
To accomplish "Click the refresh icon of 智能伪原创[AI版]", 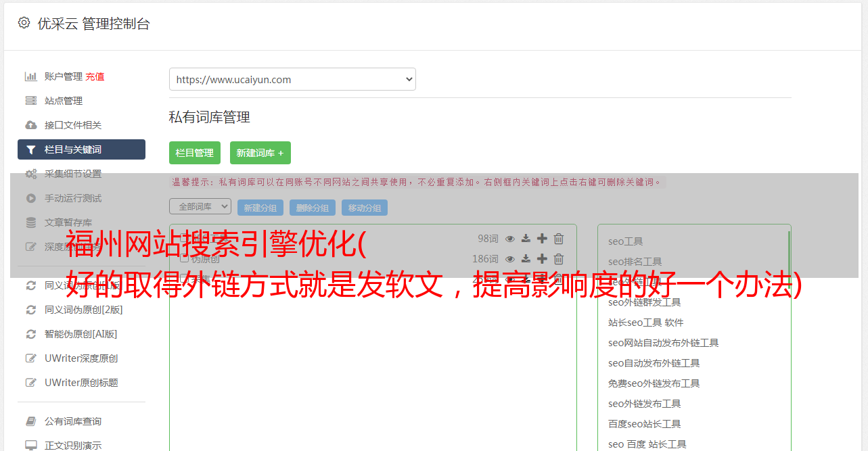I will [x=31, y=334].
